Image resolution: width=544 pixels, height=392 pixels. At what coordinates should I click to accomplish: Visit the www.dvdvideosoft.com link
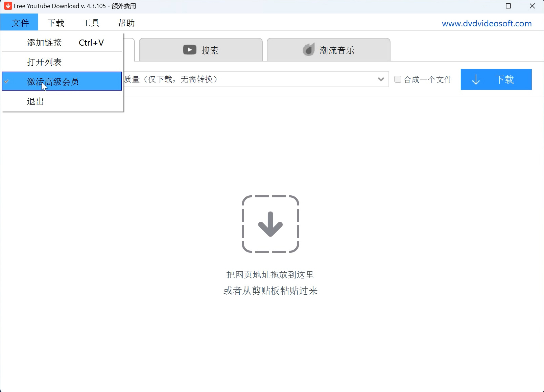[487, 23]
